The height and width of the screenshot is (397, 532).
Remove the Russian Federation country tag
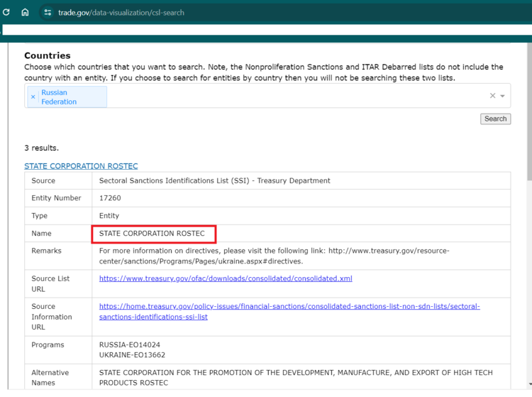pos(33,97)
